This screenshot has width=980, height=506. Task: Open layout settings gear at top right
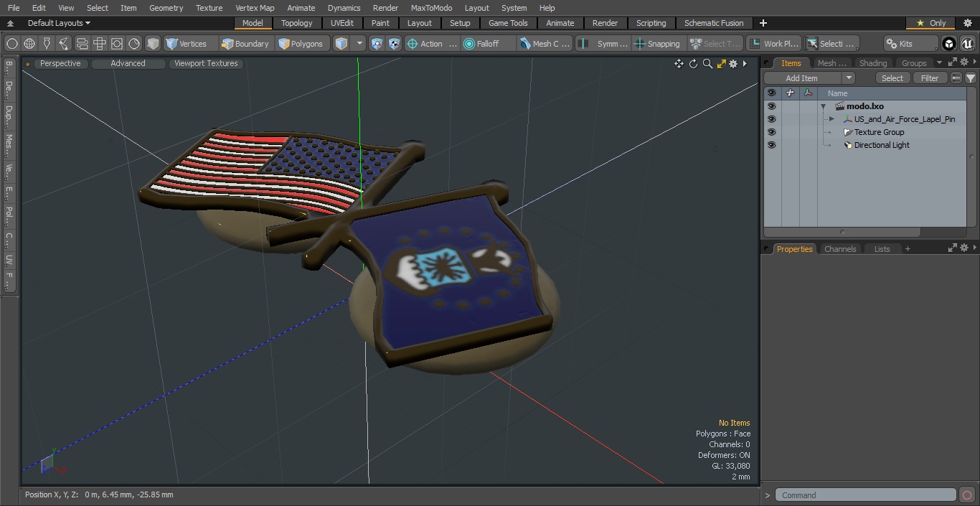pos(967,23)
